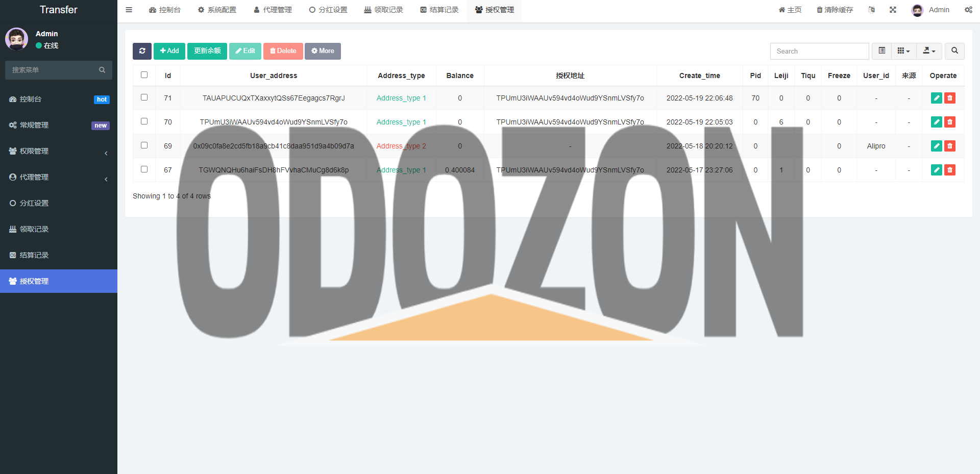Click edit icon for row Id 71
Image resolution: width=980 pixels, height=474 pixels.
click(936, 98)
